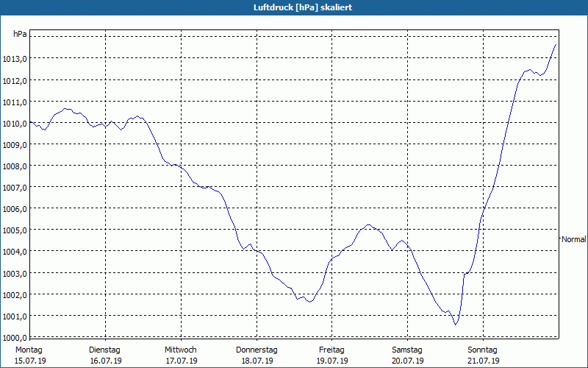This screenshot has height=368, width=588.
Task: Click the 1006,0 axis value
Action: 15,209
